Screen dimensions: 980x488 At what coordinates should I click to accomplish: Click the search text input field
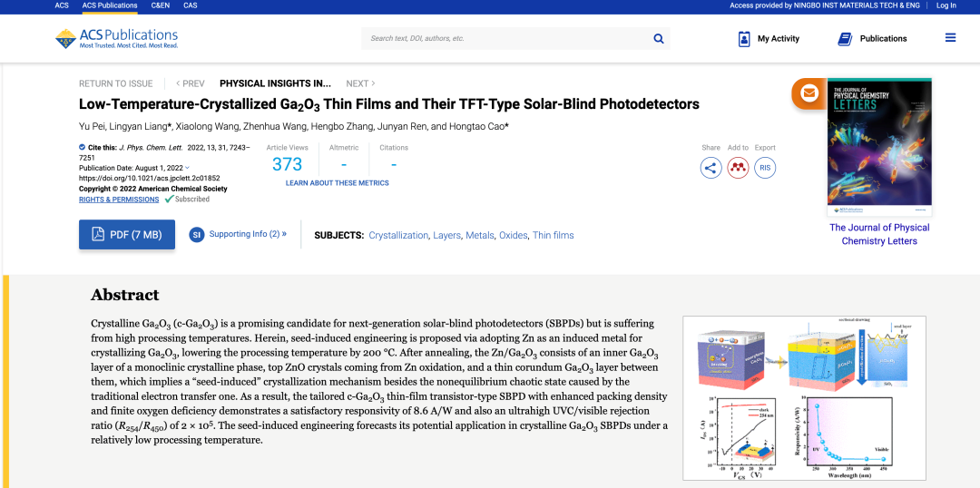(508, 38)
